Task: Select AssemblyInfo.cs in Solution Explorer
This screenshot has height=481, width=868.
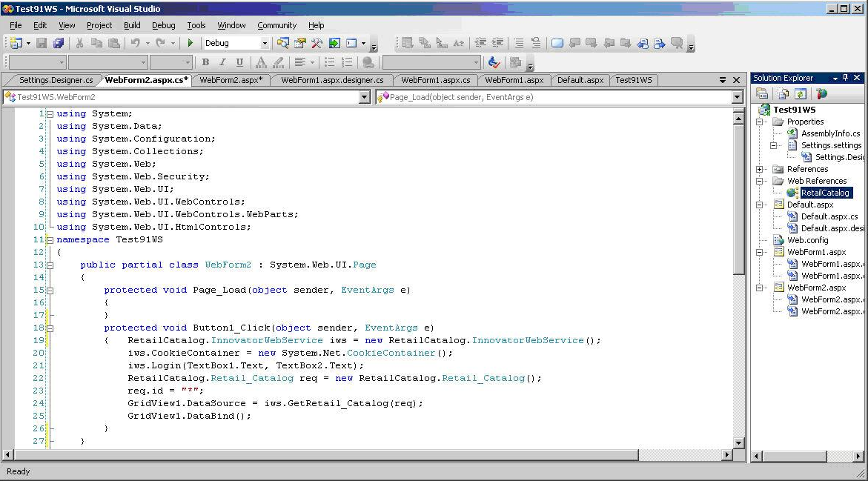Action: click(x=830, y=133)
